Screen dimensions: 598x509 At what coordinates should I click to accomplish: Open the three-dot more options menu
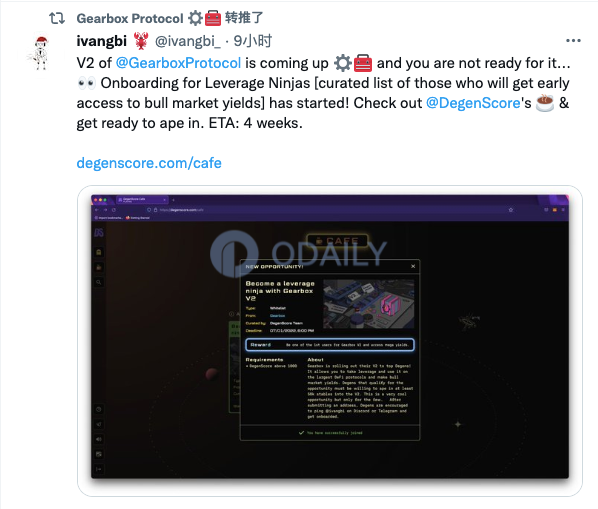[573, 40]
